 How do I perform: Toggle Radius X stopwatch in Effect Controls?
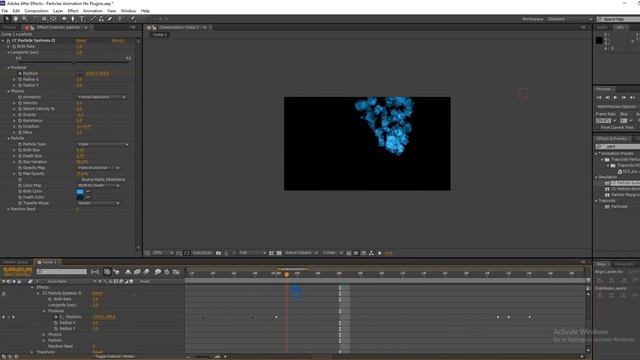pyautogui.click(x=20, y=80)
